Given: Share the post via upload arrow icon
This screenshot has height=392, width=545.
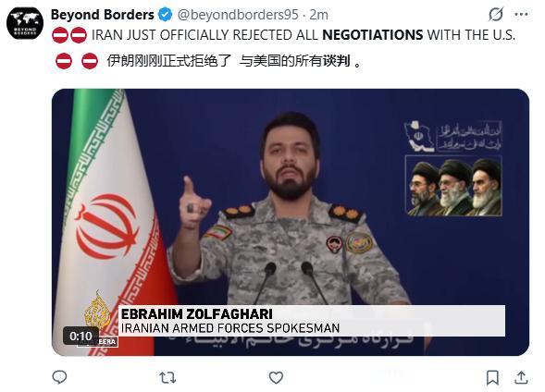Looking at the screenshot, I should tap(521, 377).
